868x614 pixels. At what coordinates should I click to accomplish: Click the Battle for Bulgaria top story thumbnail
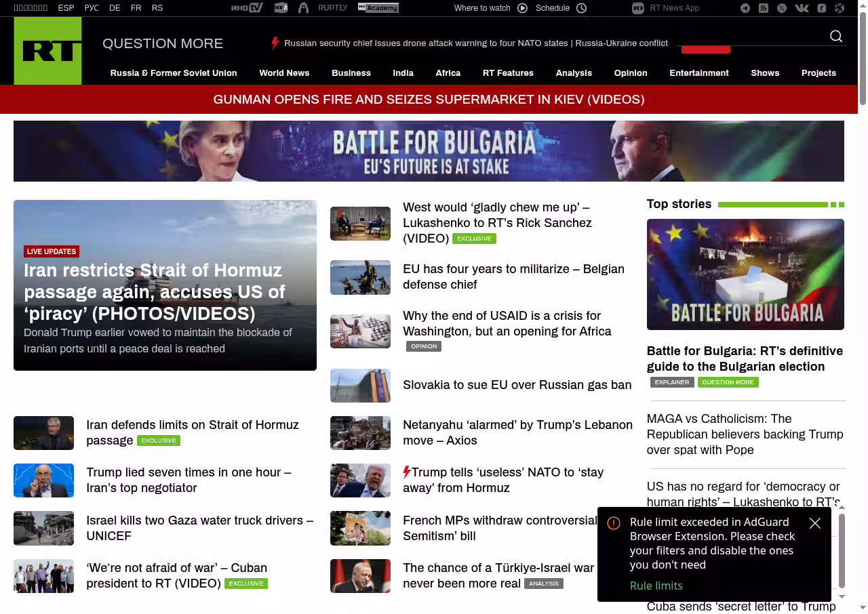pos(745,274)
